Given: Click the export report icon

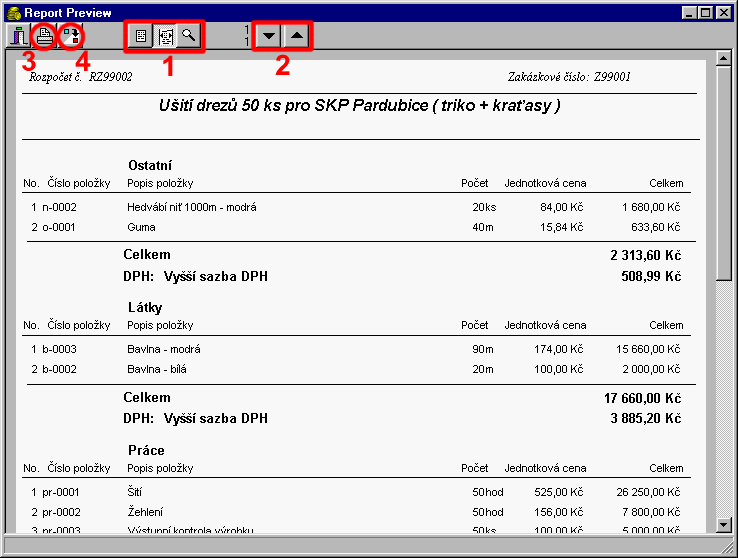Looking at the screenshot, I should 69,37.
